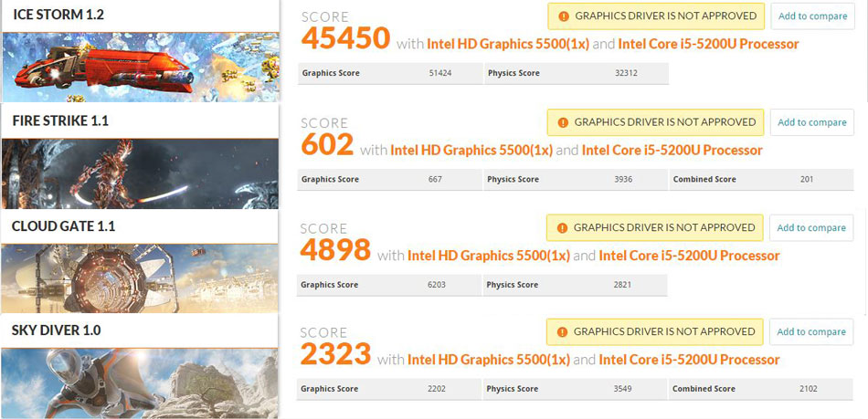The image size is (868, 419).
Task: Select the CLOUD GATE 1.1 title
Action: point(64,226)
